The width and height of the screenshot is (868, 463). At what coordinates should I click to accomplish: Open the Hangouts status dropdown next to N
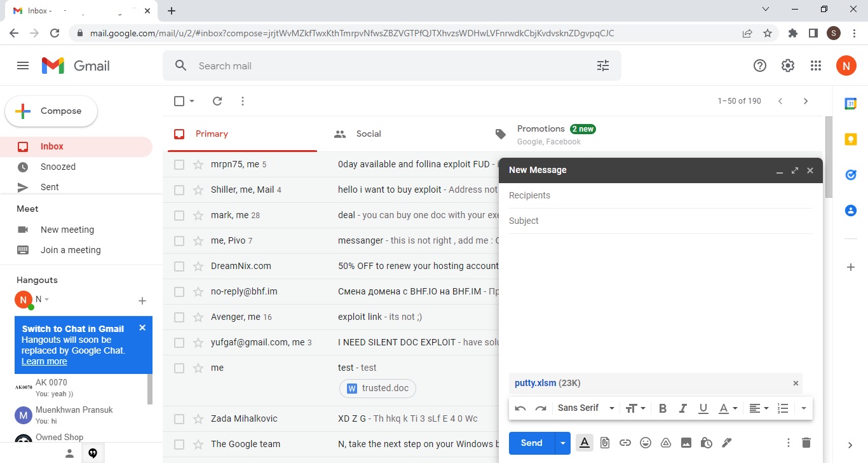46,300
